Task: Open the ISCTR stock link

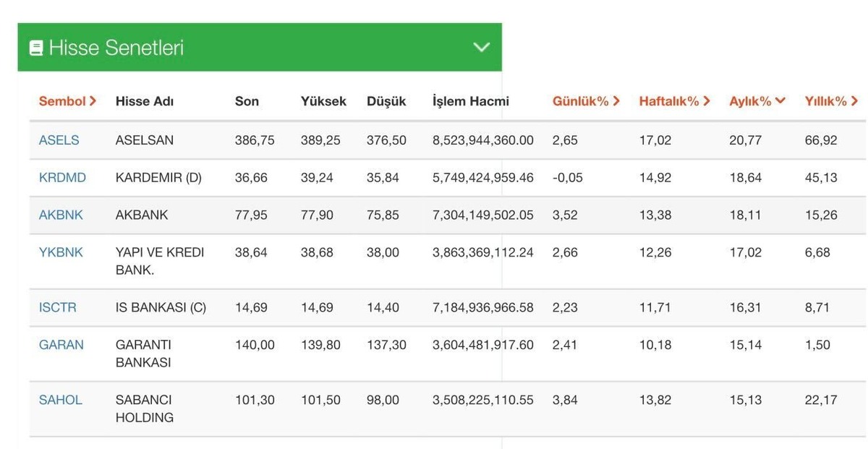Action: (57, 307)
